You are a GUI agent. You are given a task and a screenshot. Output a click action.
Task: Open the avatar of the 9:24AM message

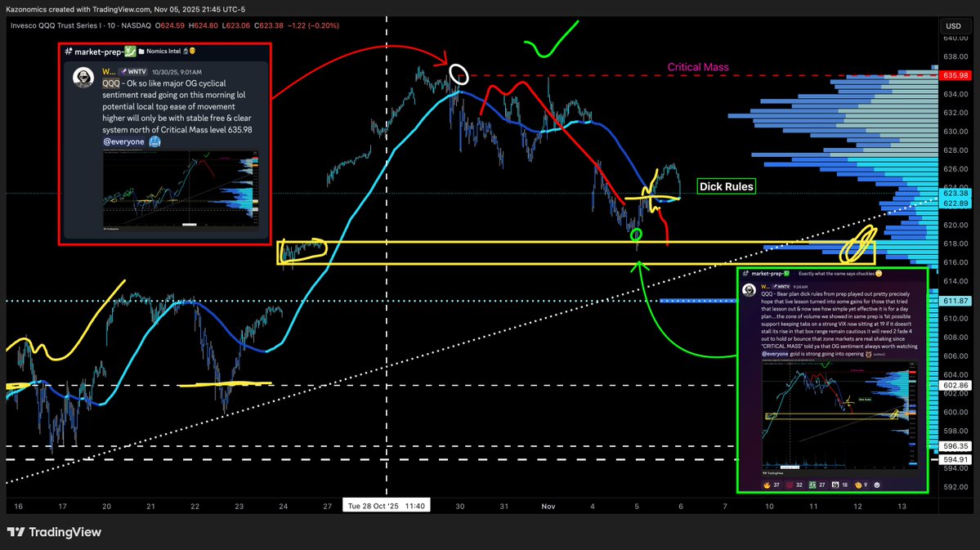[749, 291]
